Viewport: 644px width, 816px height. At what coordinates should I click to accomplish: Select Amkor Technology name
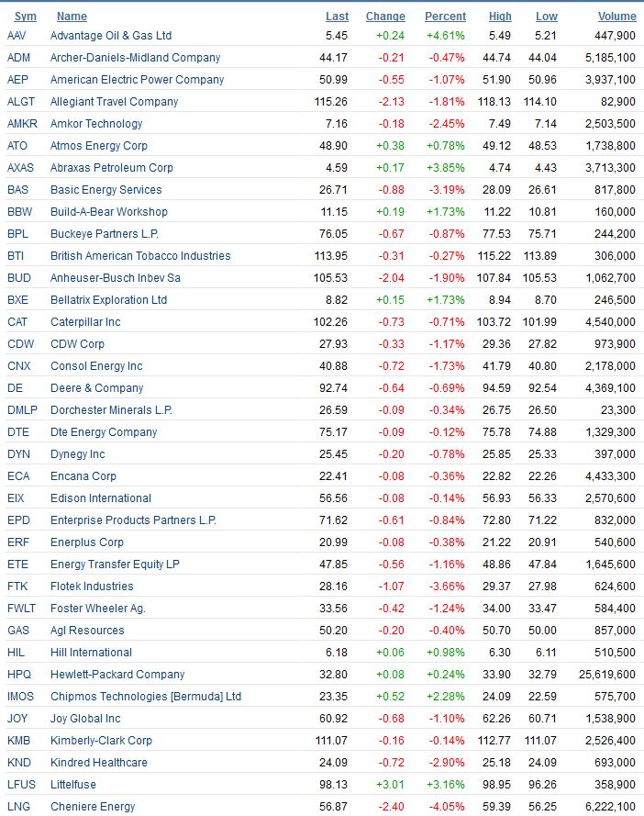(96, 123)
